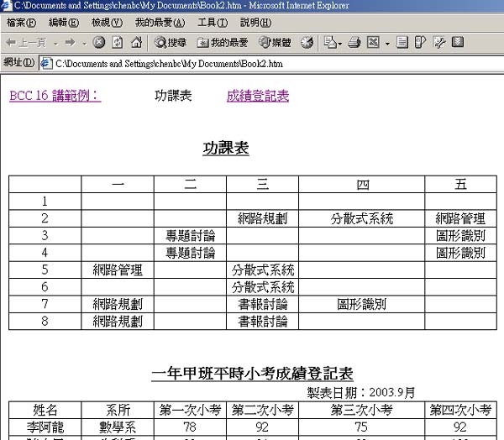Go to the Home page

point(134,42)
